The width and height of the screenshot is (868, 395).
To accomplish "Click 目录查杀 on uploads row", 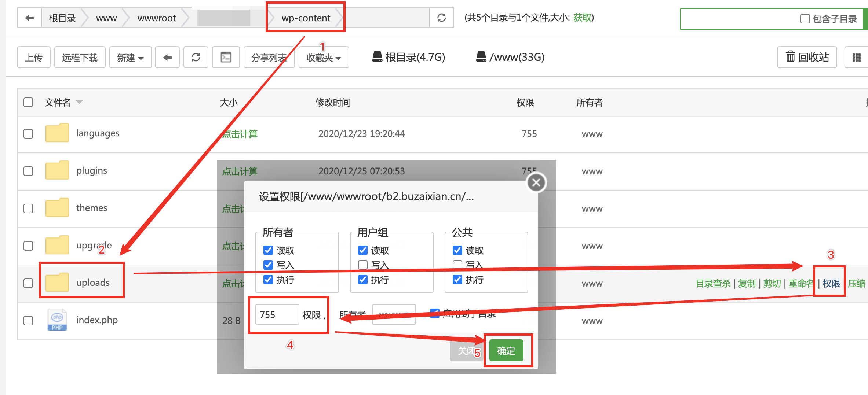I will tap(713, 283).
